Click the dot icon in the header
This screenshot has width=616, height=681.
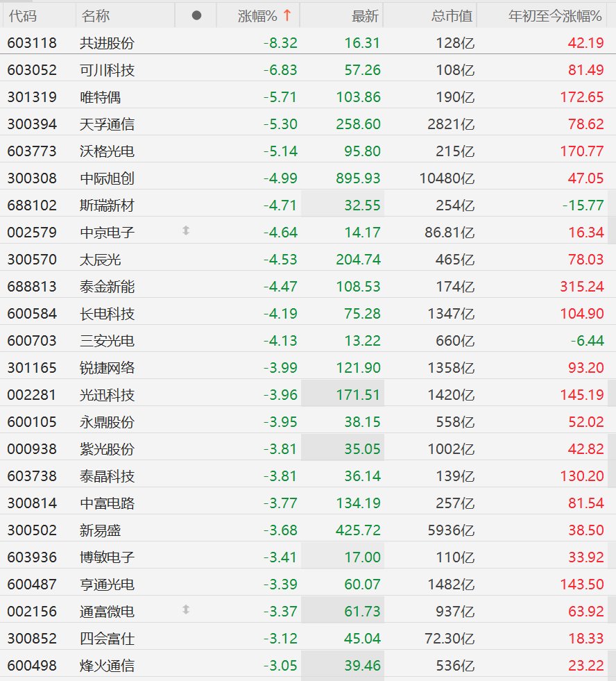196,16
